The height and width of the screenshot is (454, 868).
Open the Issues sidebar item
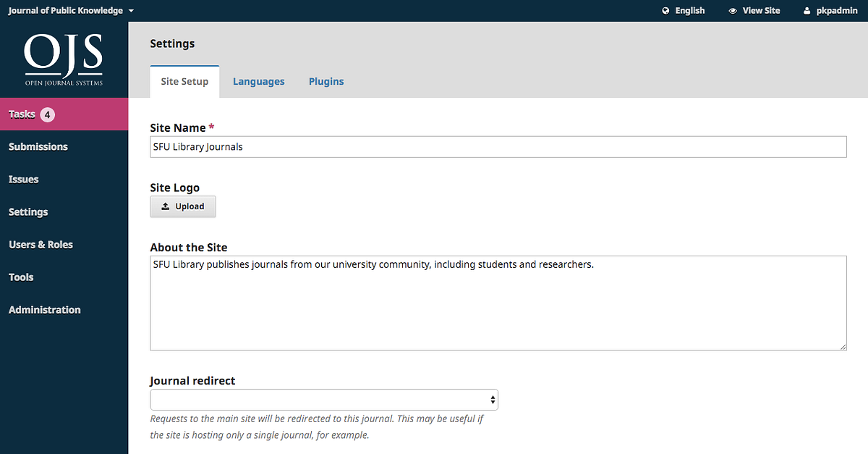point(24,180)
